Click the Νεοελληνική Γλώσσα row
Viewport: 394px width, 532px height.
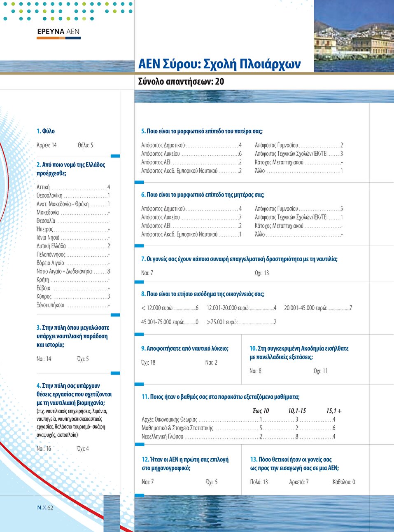coord(238,436)
